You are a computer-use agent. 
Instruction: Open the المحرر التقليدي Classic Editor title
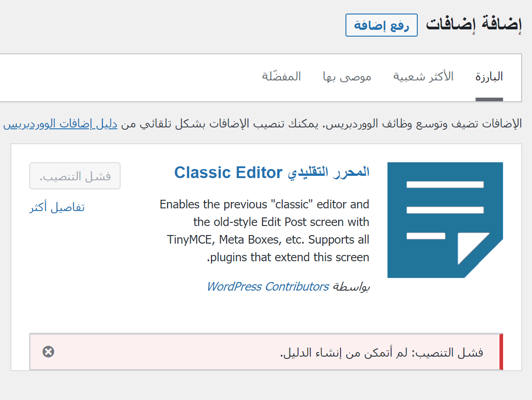pos(272,173)
